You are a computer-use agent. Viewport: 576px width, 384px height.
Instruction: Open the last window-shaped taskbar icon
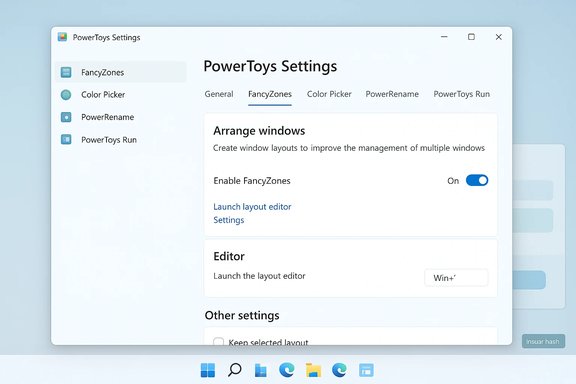(366, 370)
